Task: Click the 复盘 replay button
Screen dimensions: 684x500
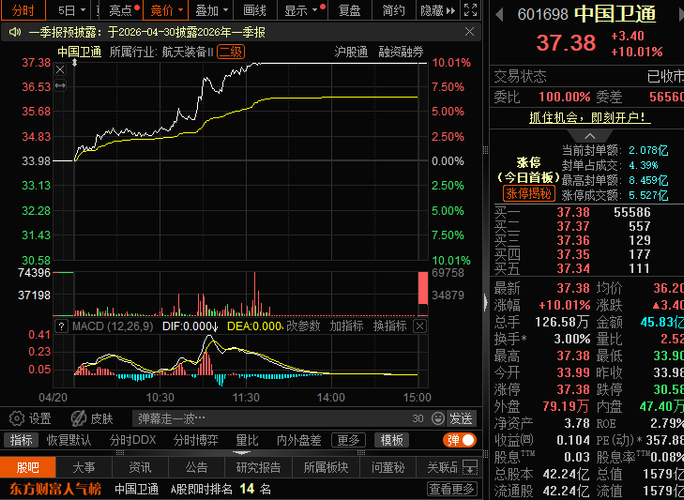Action: (350, 10)
